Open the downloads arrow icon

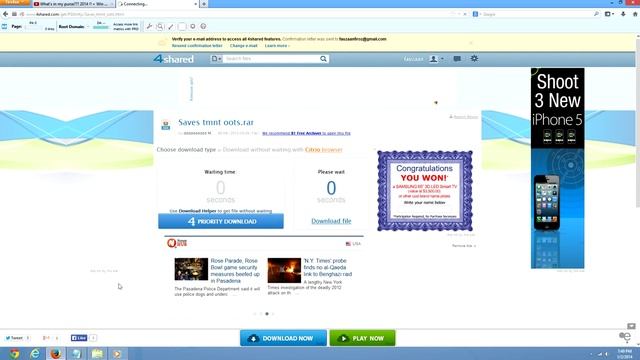[x=623, y=14]
